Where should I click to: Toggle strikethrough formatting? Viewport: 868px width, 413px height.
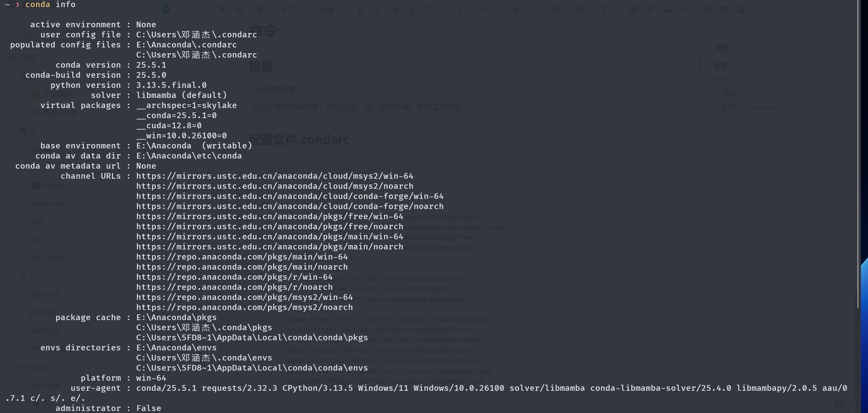pyautogui.click(x=395, y=9)
